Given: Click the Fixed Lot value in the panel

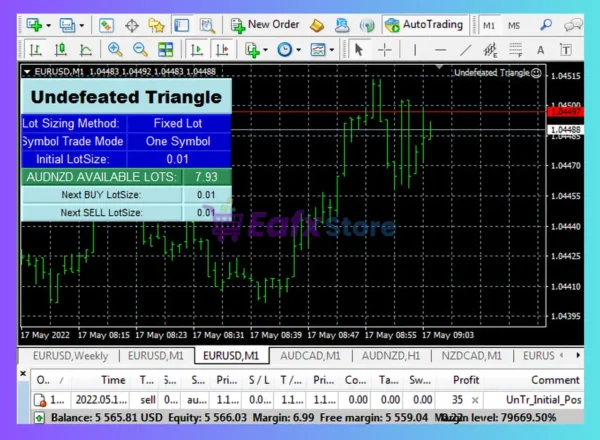Looking at the screenshot, I should coord(178,123).
